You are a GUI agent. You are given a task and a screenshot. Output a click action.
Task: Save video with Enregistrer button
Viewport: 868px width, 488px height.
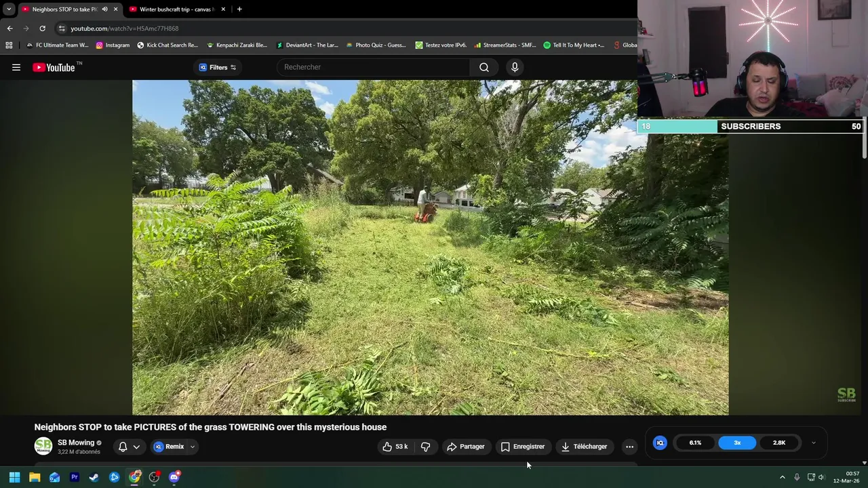[523, 447]
